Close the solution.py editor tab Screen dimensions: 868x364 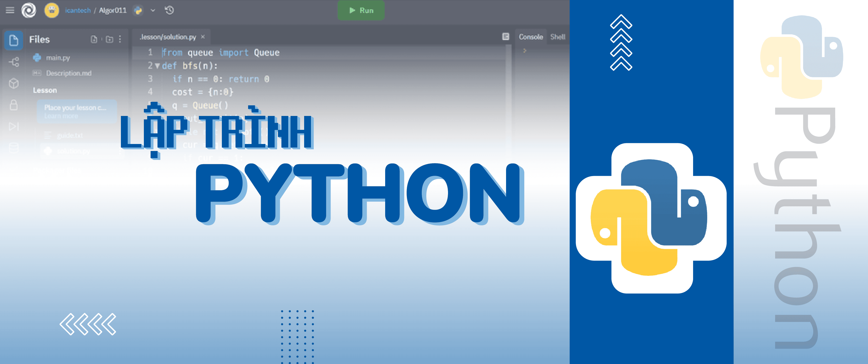203,37
